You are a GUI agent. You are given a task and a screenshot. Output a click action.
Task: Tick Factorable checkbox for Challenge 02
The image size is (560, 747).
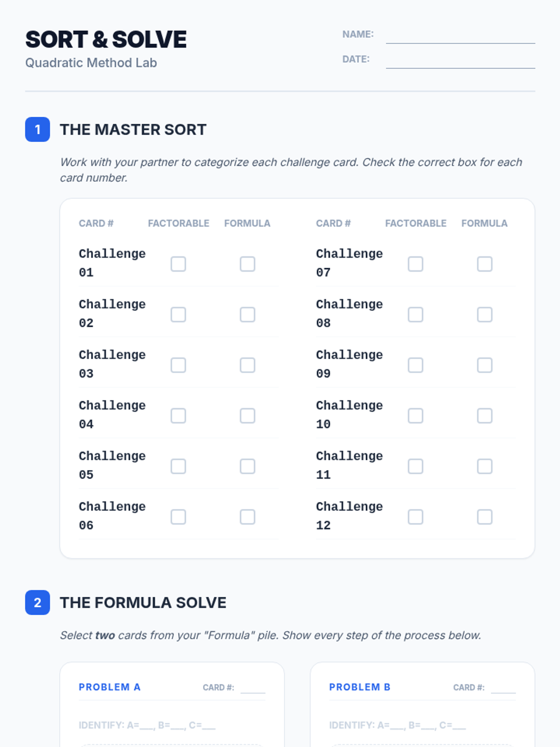[x=178, y=315]
